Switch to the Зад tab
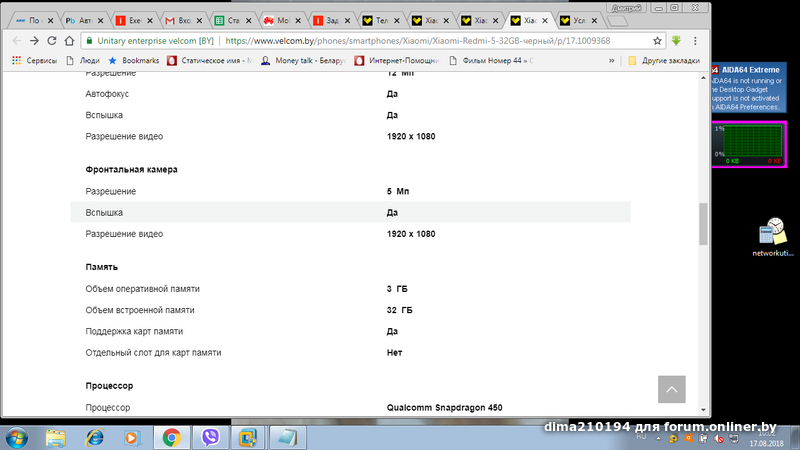This screenshot has width=800, height=450. [x=332, y=20]
